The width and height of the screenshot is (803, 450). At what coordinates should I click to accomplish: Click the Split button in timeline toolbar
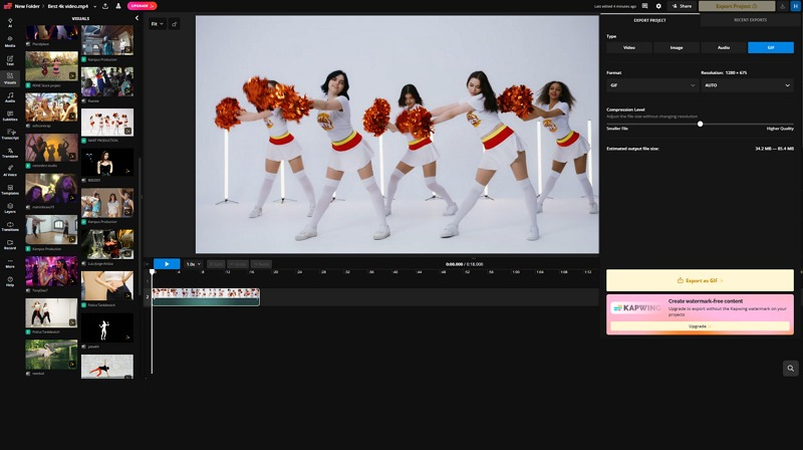click(216, 264)
